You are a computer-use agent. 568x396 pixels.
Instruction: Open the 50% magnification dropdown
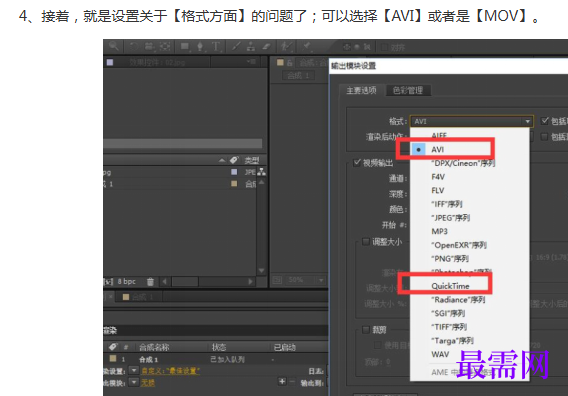[321, 280]
